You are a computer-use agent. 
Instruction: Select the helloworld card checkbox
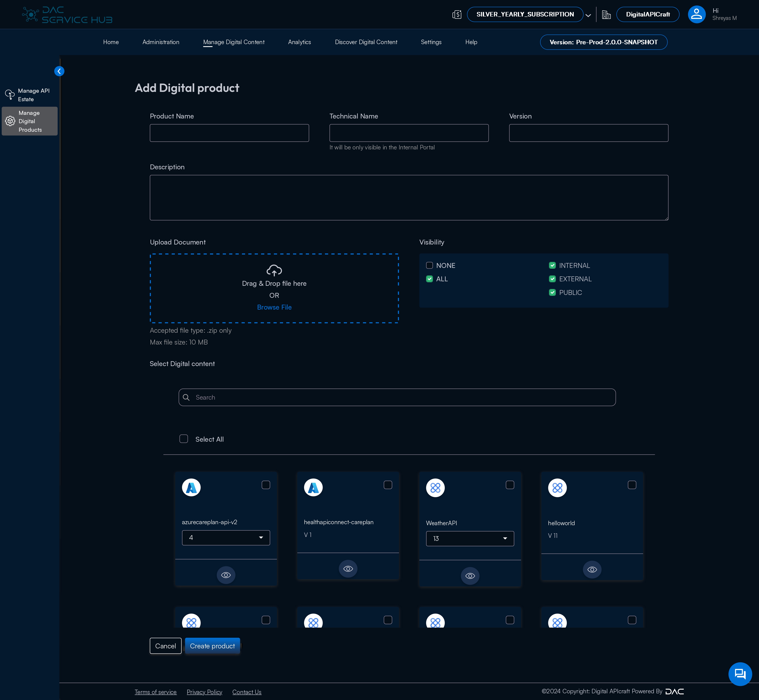[x=632, y=485]
